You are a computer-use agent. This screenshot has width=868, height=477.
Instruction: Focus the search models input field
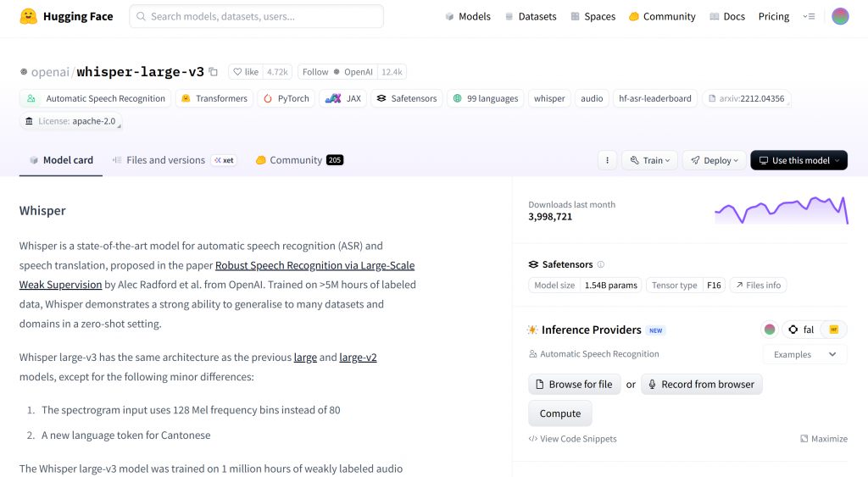coord(256,17)
